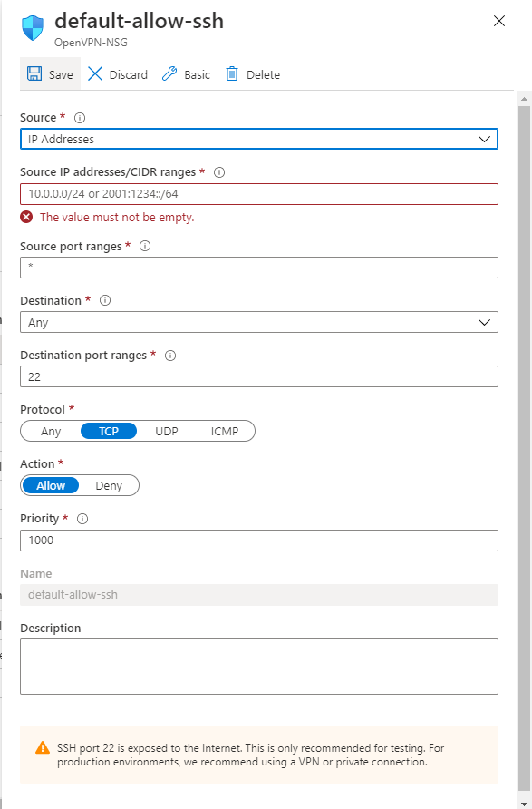Focus the Destination port ranges field
The height and width of the screenshot is (809, 532).
259,376
